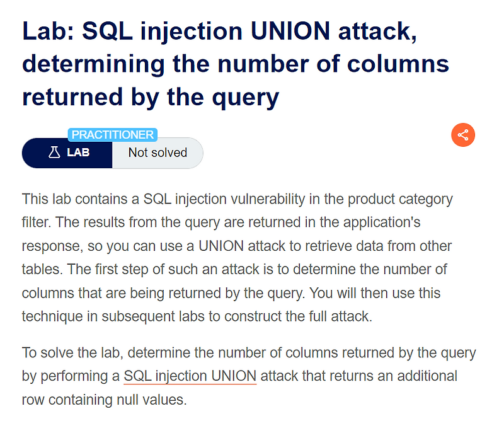
Task: Click the word 'additional' in last paragraph
Action: coord(427,376)
